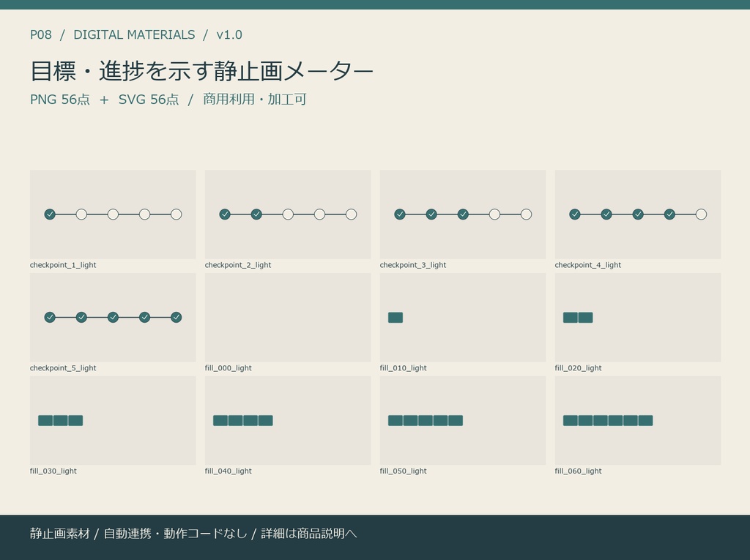
Task: Open the checkpoint_3_light thumbnail
Action: [x=463, y=214]
